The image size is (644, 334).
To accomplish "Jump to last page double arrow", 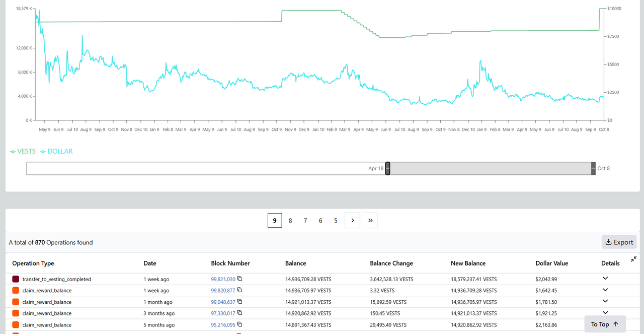I will pos(370,220).
